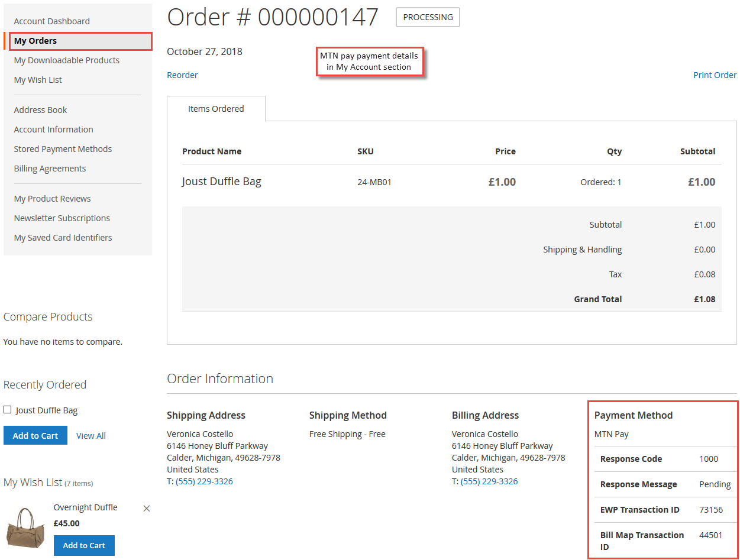Go to Account Information
This screenshot has width=740, height=560.
click(53, 129)
